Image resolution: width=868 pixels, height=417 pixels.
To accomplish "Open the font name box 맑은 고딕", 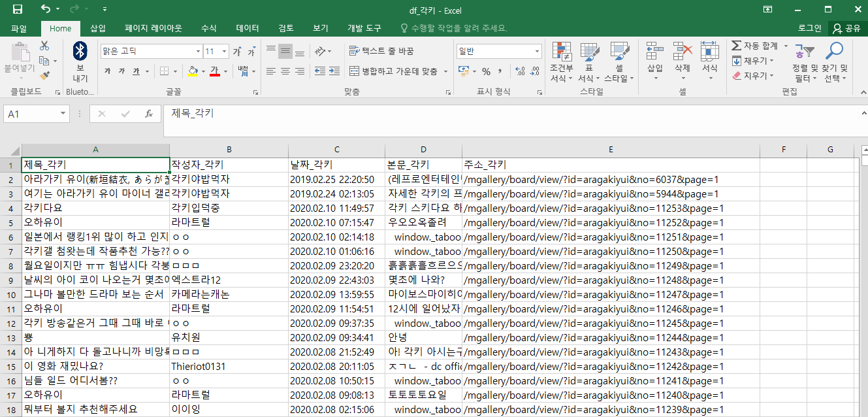I will pos(151,51).
